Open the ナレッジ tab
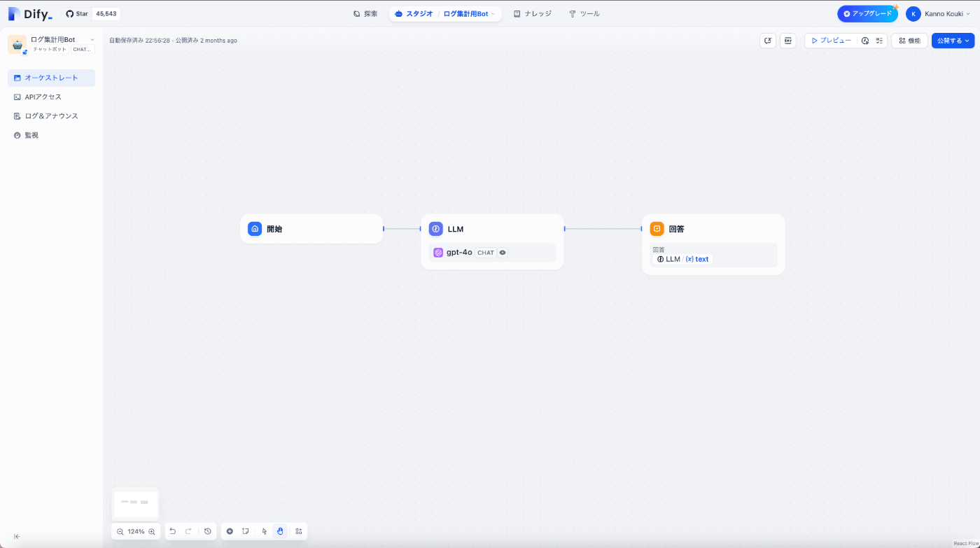Viewport: 980px width, 548px height. (x=532, y=13)
